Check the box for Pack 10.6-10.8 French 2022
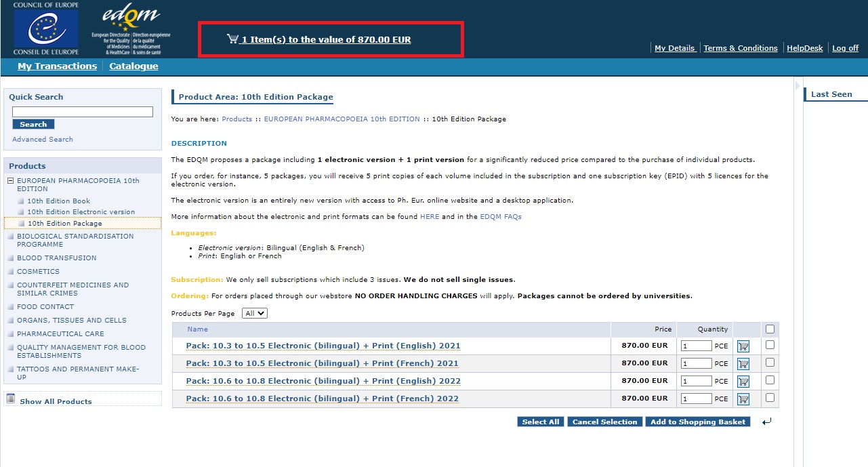This screenshot has height=467, width=868. [770, 398]
